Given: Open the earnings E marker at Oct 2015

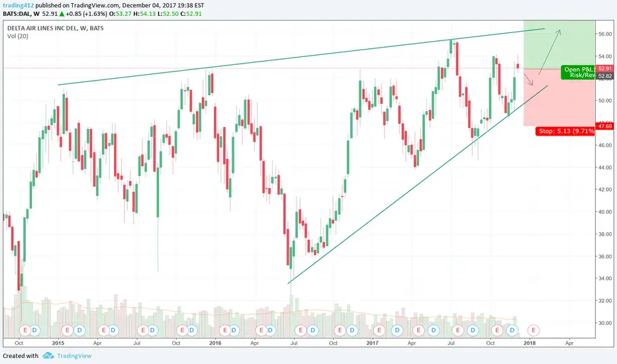Looking at the screenshot, I should (x=182, y=330).
